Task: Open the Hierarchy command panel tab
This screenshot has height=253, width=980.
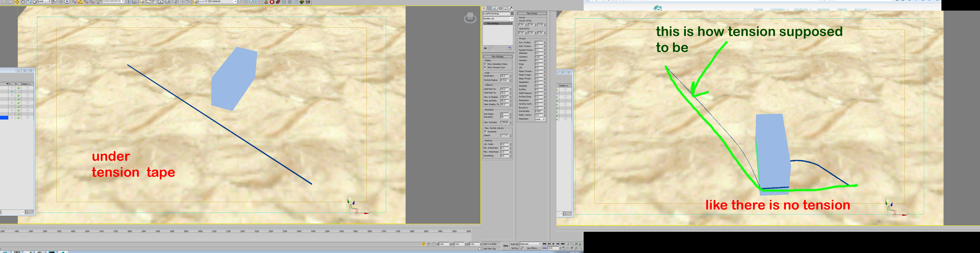Action: 495,8
